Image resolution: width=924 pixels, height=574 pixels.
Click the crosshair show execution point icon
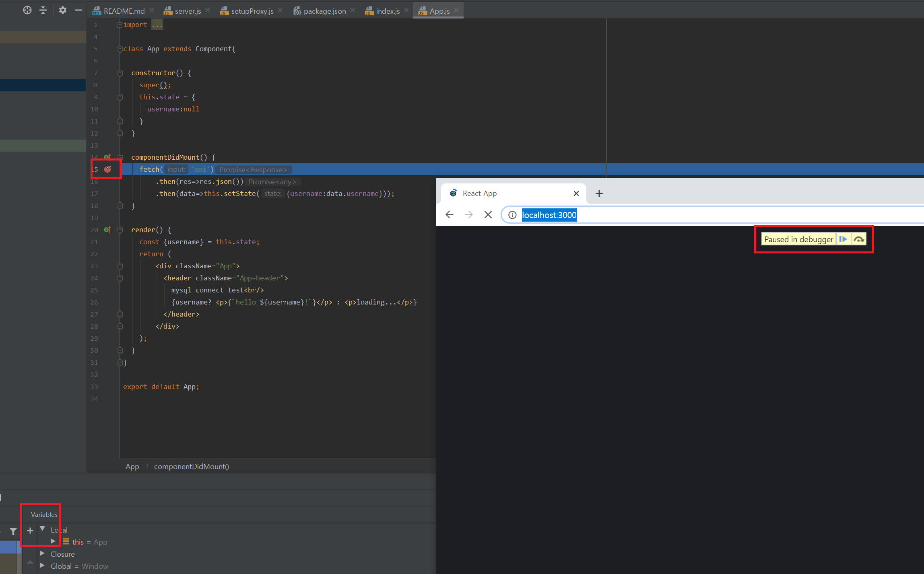(27, 10)
